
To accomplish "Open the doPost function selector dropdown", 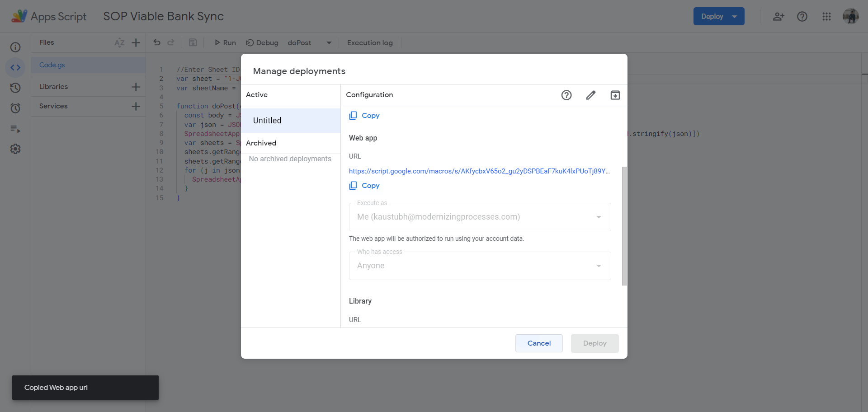I will (310, 42).
